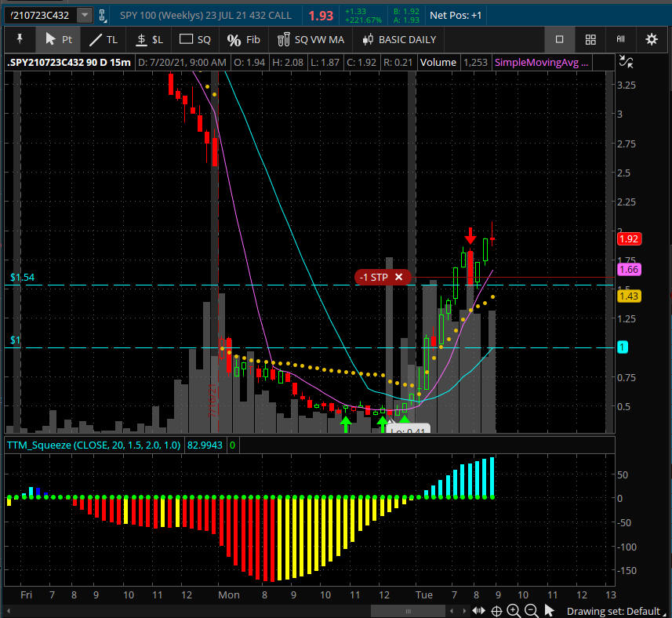Expand the symbol selector dropdown arrow
This screenshot has width=672, height=618.
pos(84,15)
